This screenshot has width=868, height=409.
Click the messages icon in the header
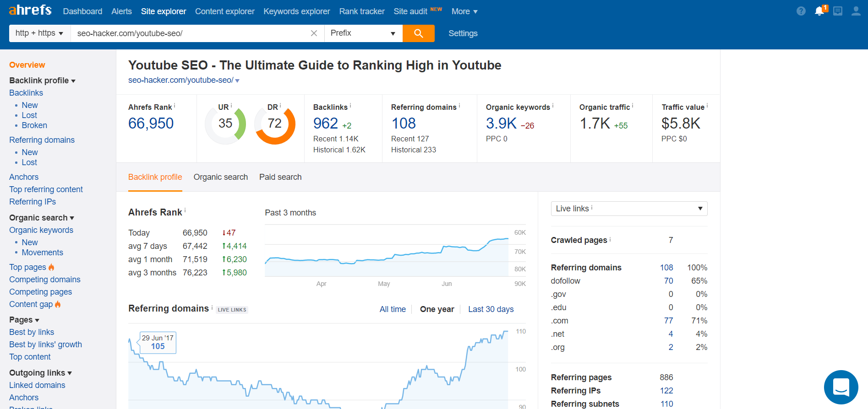coord(837,11)
